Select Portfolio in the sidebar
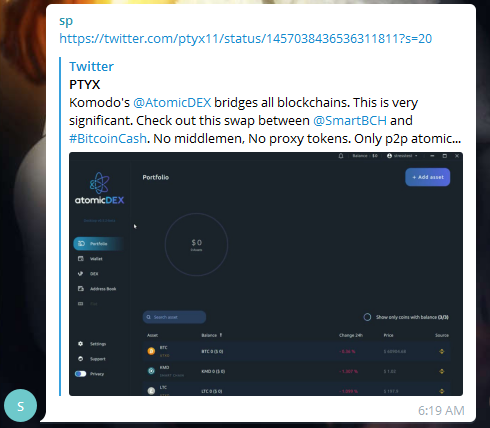The height and width of the screenshot is (428, 490). coord(99,244)
